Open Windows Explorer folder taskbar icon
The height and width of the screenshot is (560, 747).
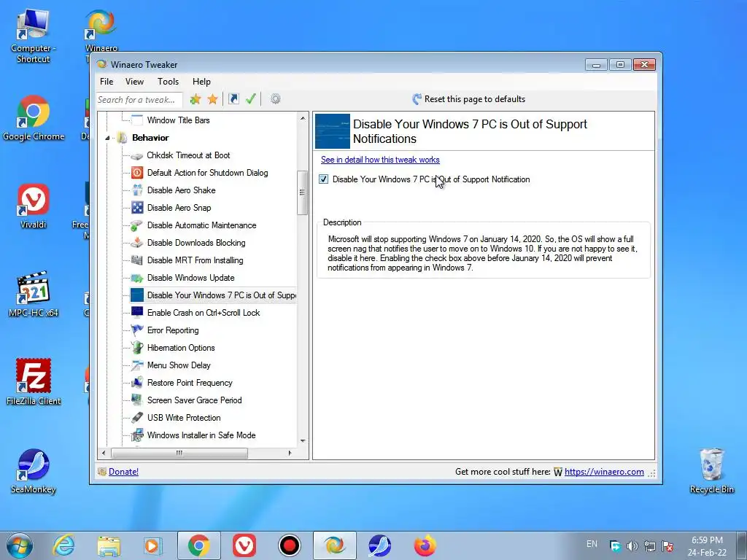(109, 545)
